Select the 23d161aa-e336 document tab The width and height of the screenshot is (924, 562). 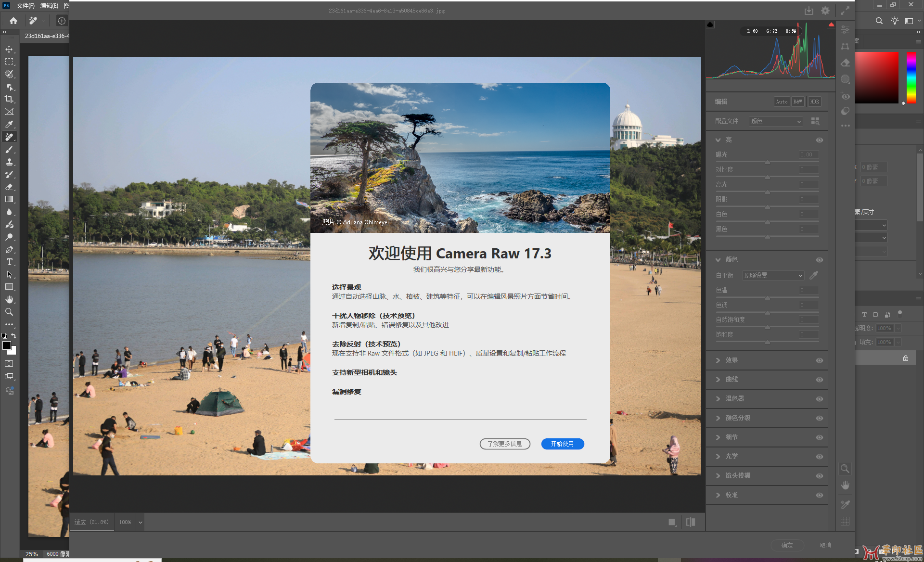[x=46, y=36]
